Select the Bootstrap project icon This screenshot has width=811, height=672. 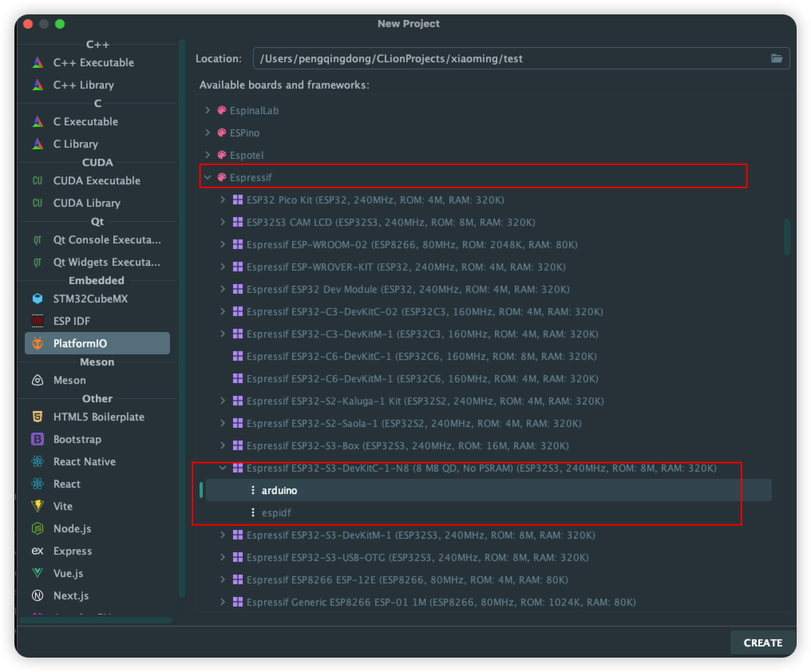(38, 439)
